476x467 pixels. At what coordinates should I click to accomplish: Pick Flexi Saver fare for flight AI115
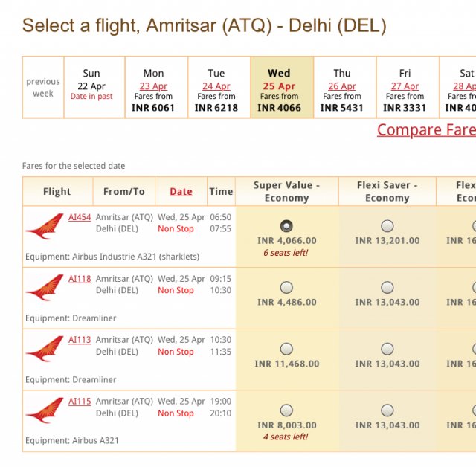[387, 410]
